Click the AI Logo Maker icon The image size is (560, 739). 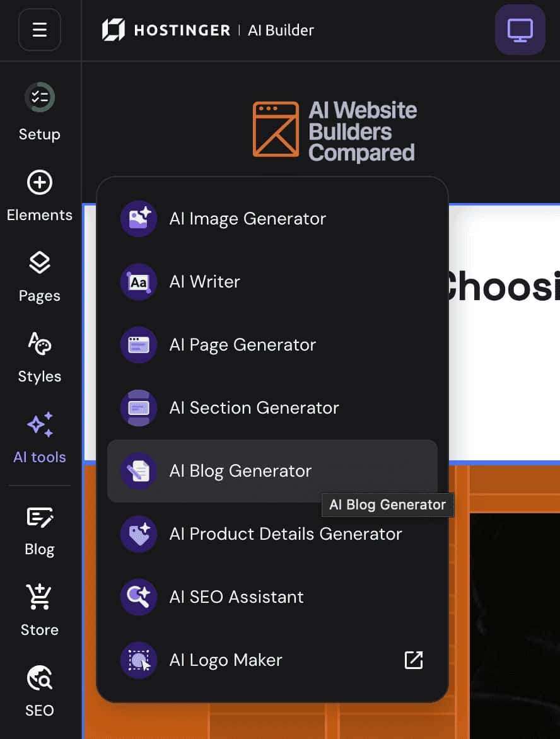[x=139, y=660]
